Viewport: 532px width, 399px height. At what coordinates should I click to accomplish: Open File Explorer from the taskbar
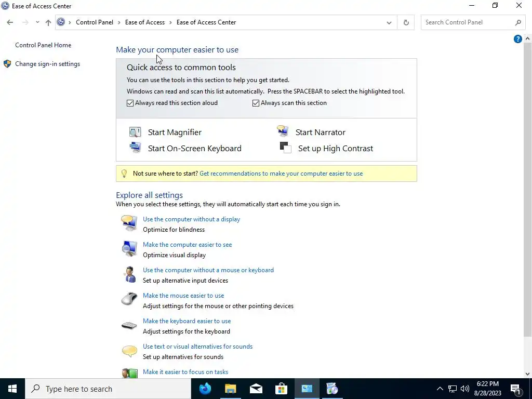pyautogui.click(x=230, y=389)
